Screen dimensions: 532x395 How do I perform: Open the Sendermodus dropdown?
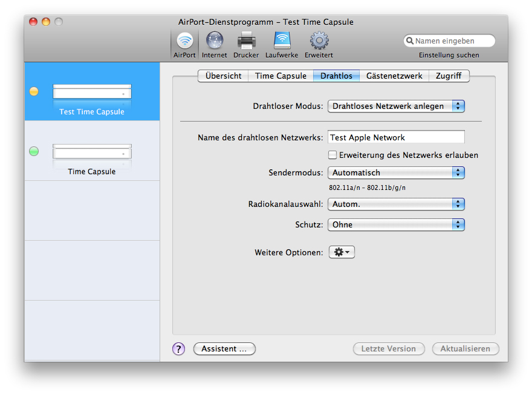[396, 172]
